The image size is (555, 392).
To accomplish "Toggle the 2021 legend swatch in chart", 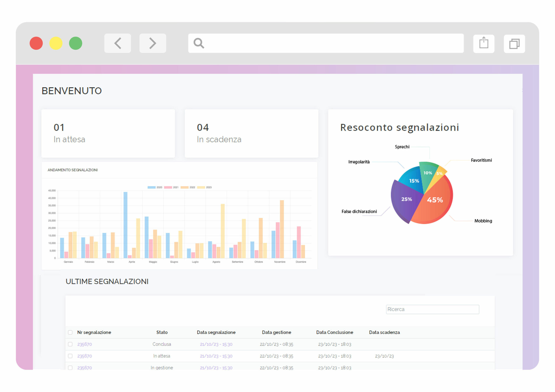I will click(x=168, y=187).
